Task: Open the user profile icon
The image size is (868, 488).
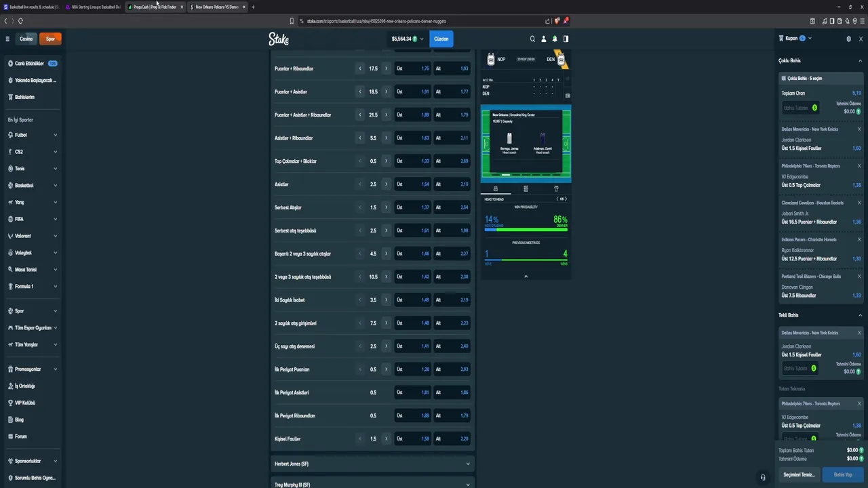Action: coord(543,39)
